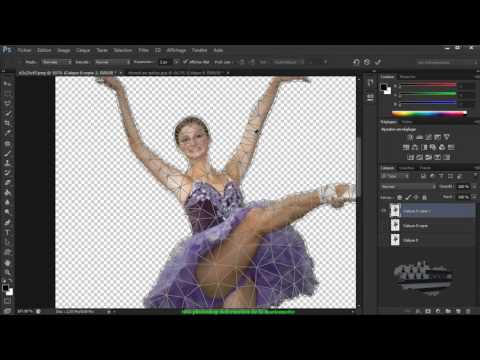Select the Lasso tool
This screenshot has height=360, width=480.
pos(7,103)
